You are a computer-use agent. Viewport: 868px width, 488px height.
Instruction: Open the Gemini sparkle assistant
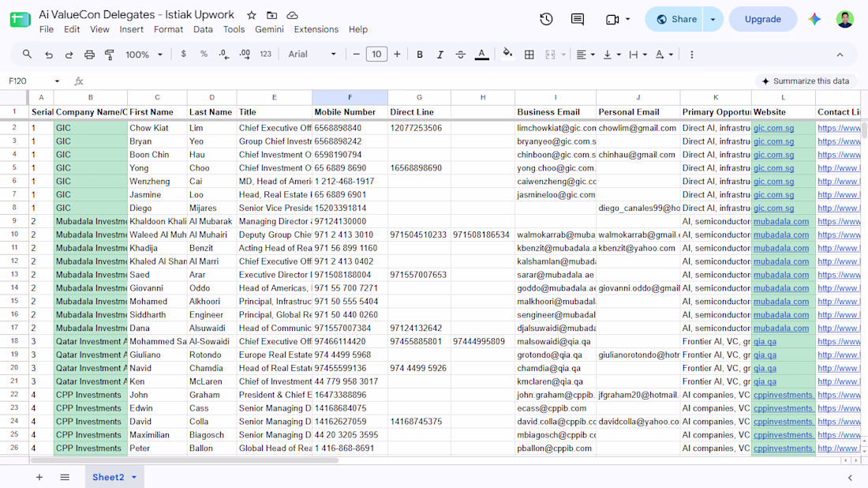tap(814, 20)
